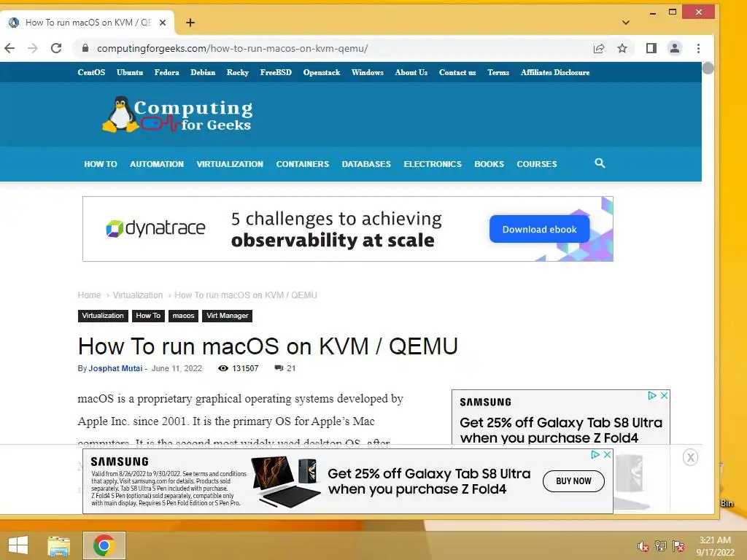
Task: Click Home breadcrumb link
Action: pos(90,295)
